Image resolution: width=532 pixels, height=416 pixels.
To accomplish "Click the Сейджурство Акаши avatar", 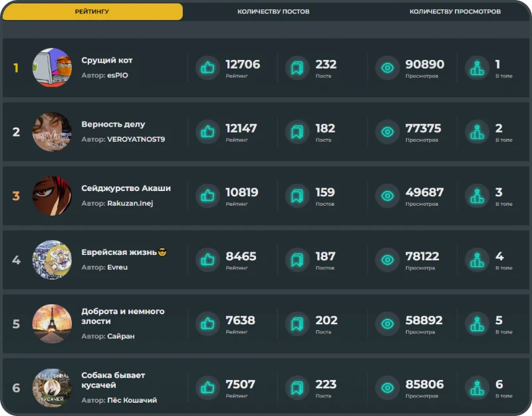I will coord(52,196).
